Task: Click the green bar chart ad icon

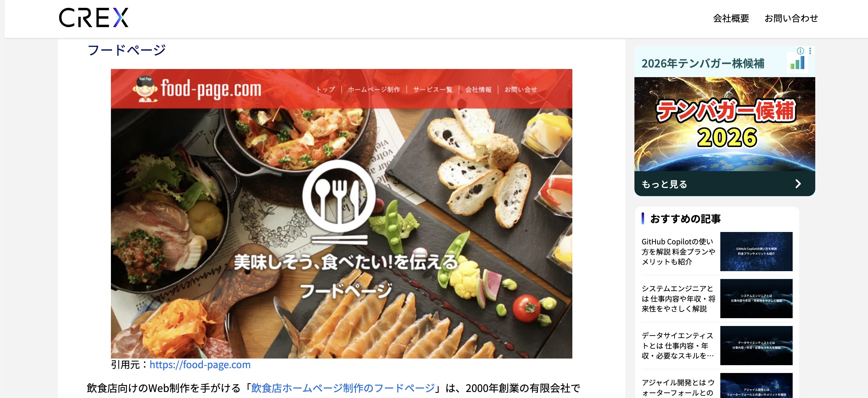Action: 797,63
